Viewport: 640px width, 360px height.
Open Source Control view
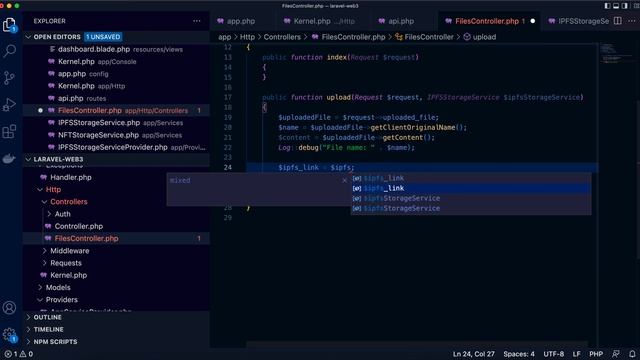point(9,78)
